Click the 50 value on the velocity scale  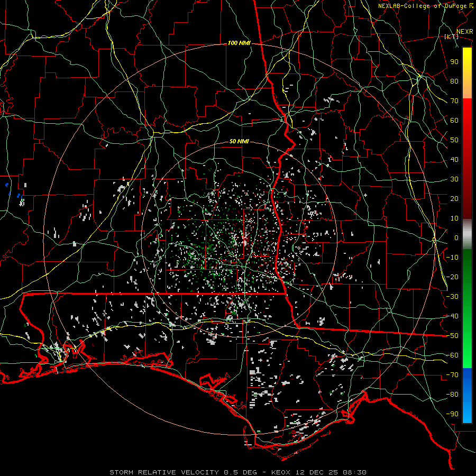pos(454,140)
